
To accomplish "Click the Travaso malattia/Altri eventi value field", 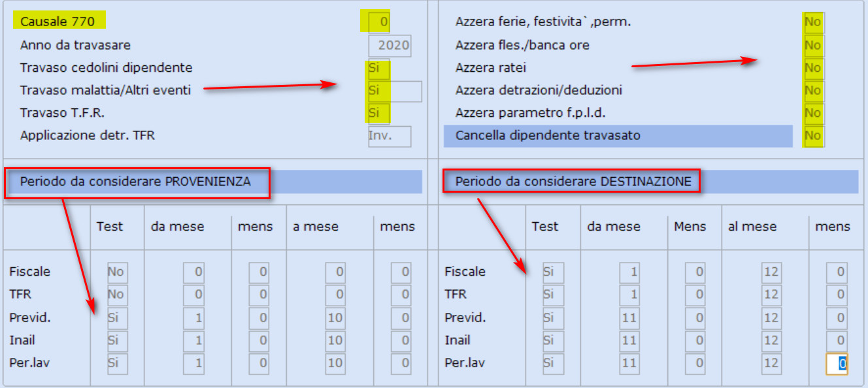I will click(x=395, y=91).
